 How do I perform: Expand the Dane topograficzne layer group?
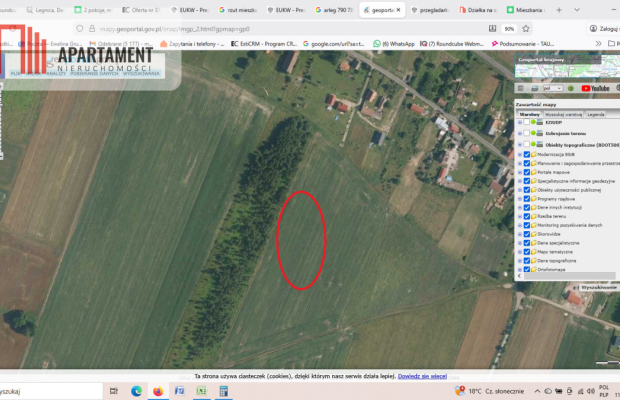tap(518, 262)
